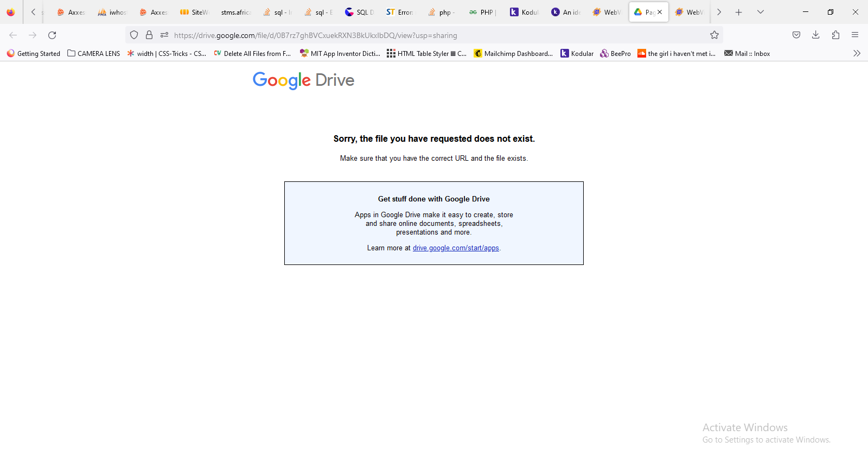This screenshot has height=467, width=868.
Task: Open site permissions icon in address bar
Action: (x=164, y=35)
